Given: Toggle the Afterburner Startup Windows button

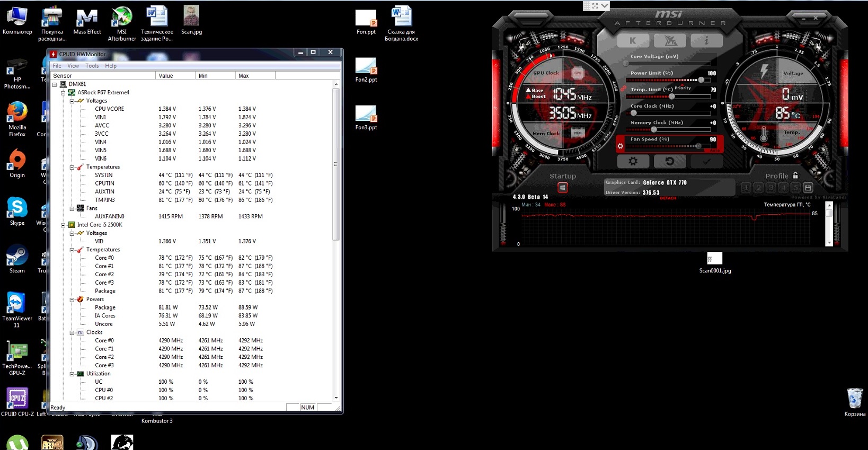Looking at the screenshot, I should [x=563, y=188].
